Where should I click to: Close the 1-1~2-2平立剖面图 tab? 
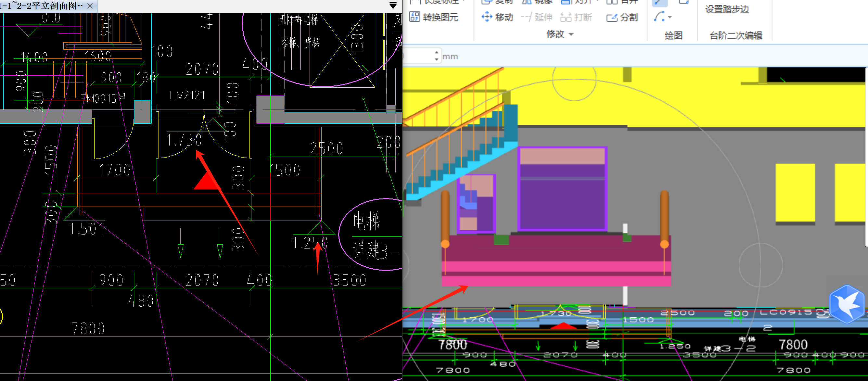coord(90,6)
